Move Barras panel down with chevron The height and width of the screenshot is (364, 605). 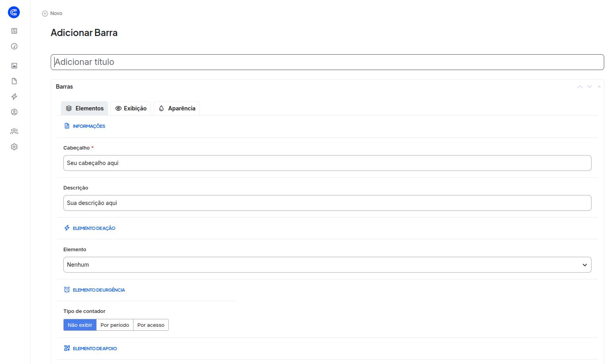[590, 87]
